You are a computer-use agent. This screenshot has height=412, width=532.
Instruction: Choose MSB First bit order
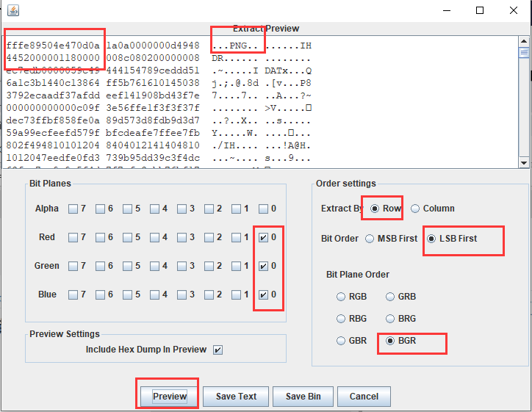370,239
